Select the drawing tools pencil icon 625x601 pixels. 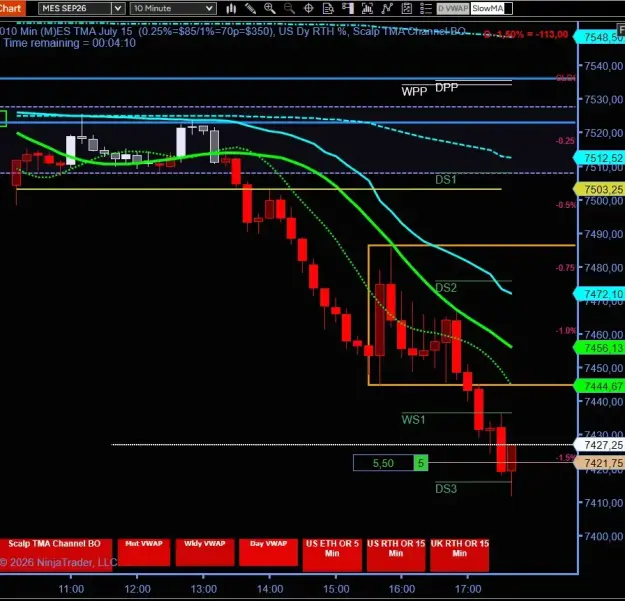click(250, 8)
